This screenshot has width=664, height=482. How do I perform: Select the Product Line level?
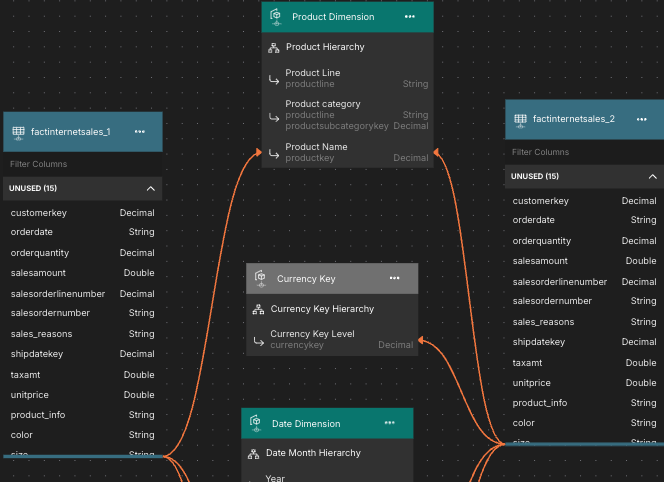click(347, 78)
